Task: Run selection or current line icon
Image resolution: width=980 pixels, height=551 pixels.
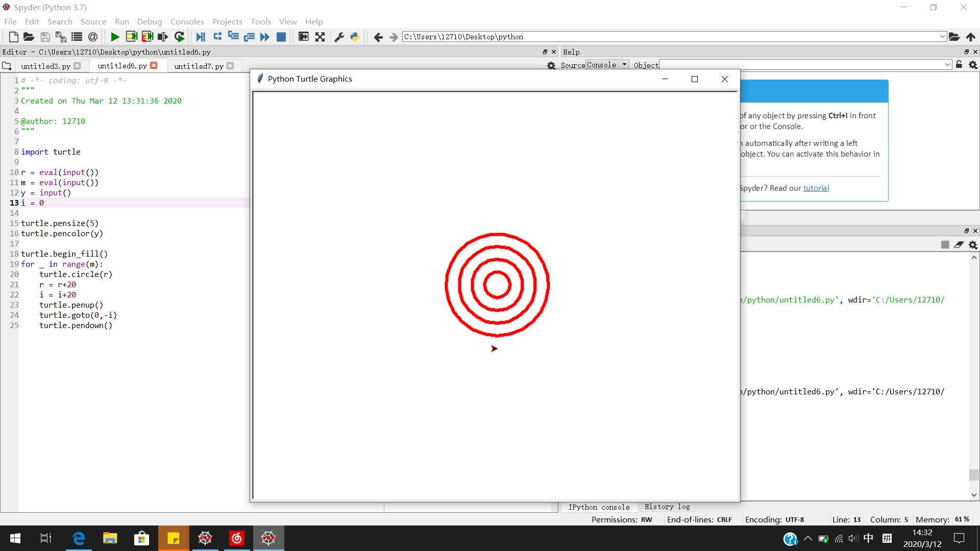Action: 163,37
